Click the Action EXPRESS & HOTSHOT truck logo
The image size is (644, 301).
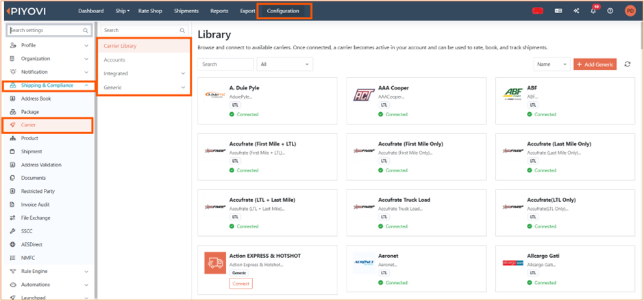click(215, 263)
